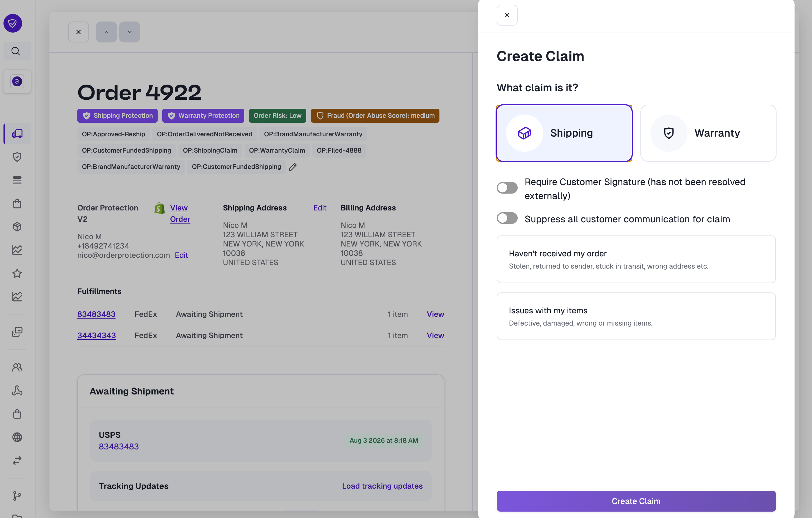Close the Create Claim panel with X
812x518 pixels.
(507, 15)
